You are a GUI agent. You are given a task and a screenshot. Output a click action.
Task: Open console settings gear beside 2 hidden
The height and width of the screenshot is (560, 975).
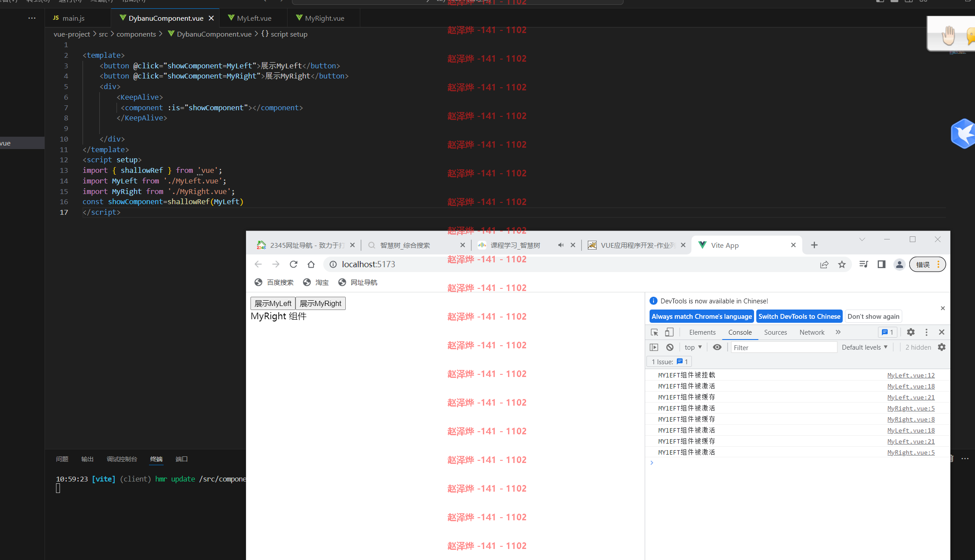click(941, 347)
